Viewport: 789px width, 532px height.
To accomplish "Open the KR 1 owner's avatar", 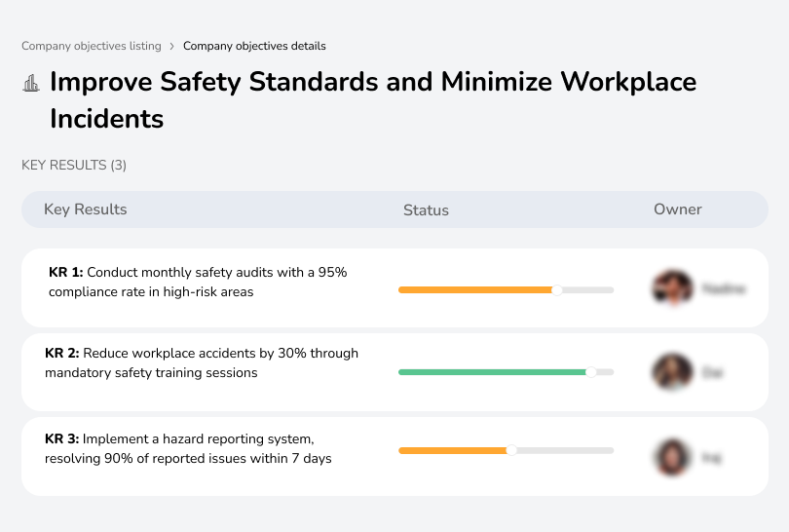I will 672,288.
